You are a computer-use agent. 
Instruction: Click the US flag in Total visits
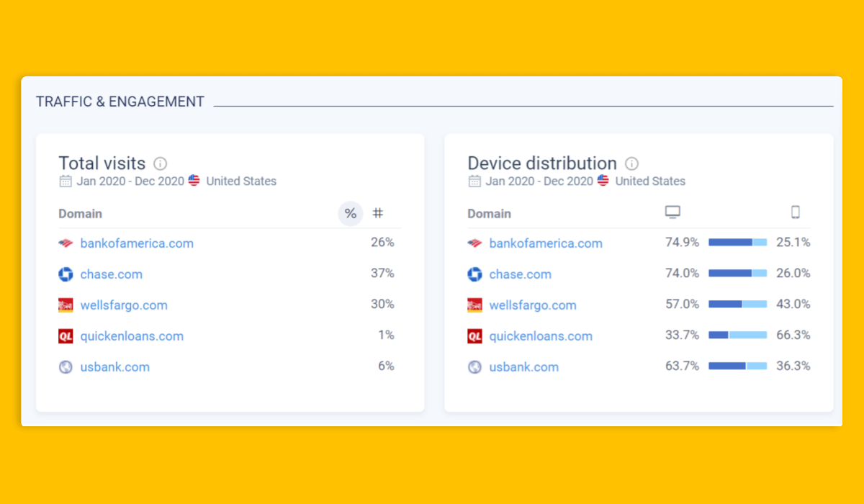click(194, 180)
